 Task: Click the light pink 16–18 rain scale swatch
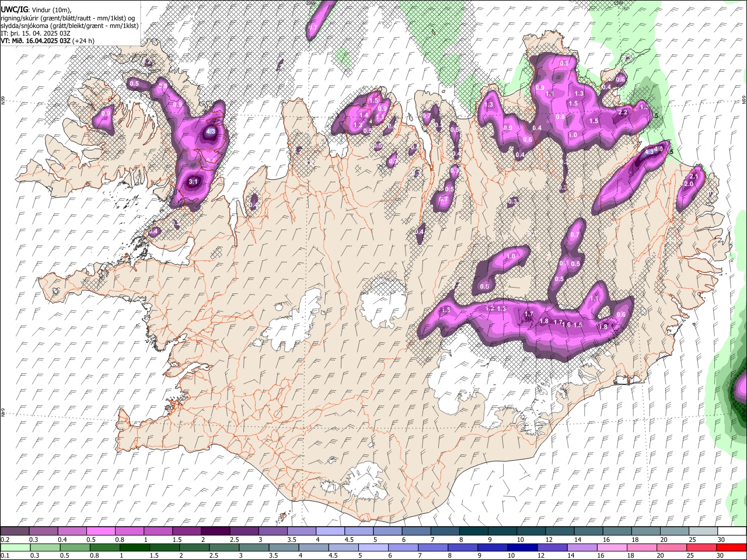pos(612,547)
